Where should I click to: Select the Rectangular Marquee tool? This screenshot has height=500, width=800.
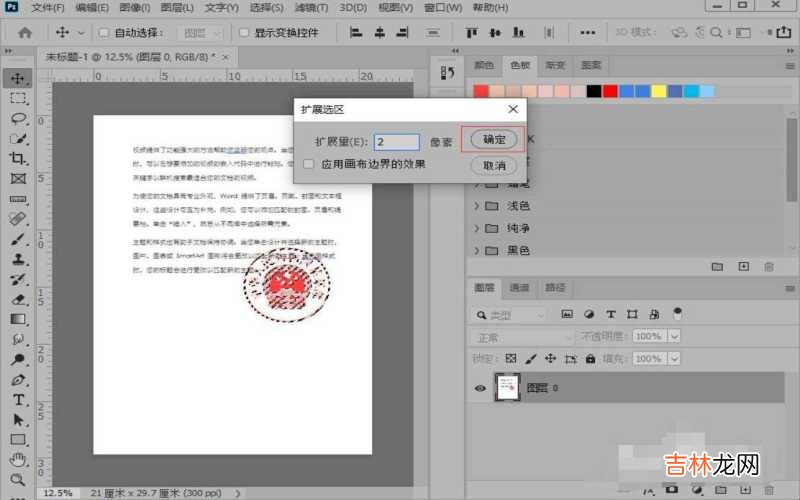[x=18, y=98]
